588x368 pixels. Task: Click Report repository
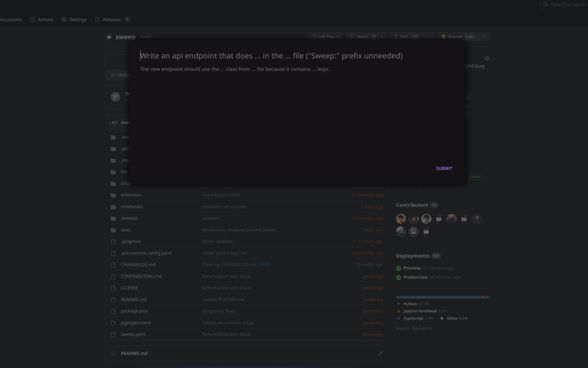tap(414, 328)
